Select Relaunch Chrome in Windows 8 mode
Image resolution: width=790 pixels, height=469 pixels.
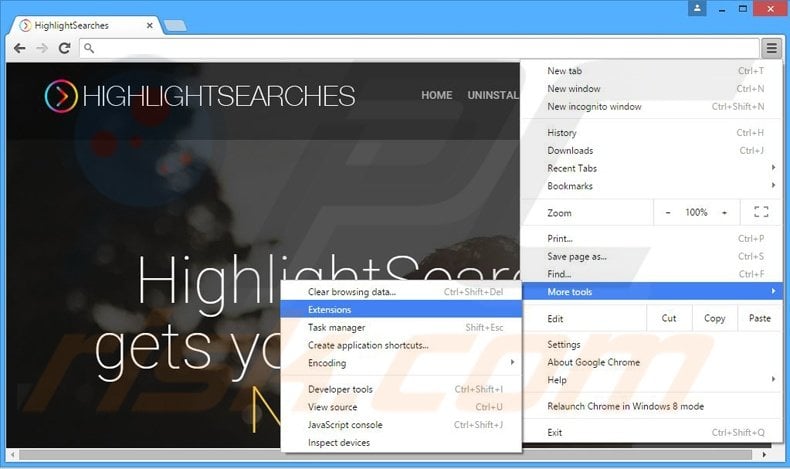652,406
